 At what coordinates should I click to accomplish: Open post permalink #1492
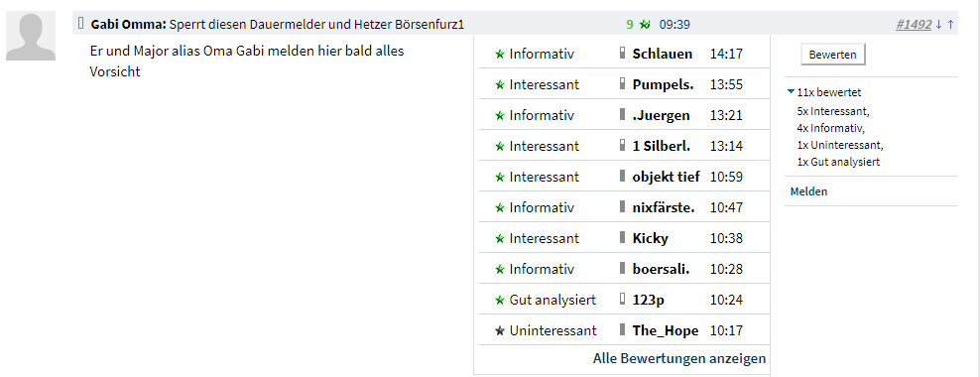click(x=914, y=25)
